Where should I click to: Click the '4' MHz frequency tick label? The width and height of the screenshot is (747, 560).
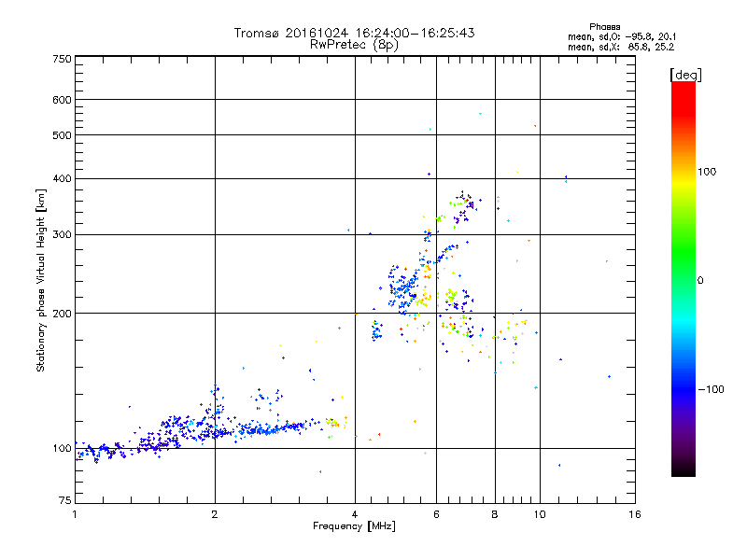[355, 514]
